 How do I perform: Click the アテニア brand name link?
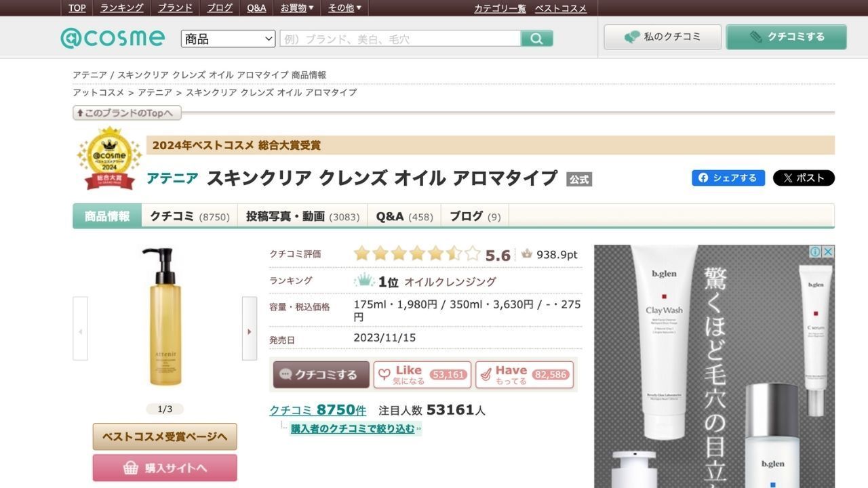tap(172, 178)
